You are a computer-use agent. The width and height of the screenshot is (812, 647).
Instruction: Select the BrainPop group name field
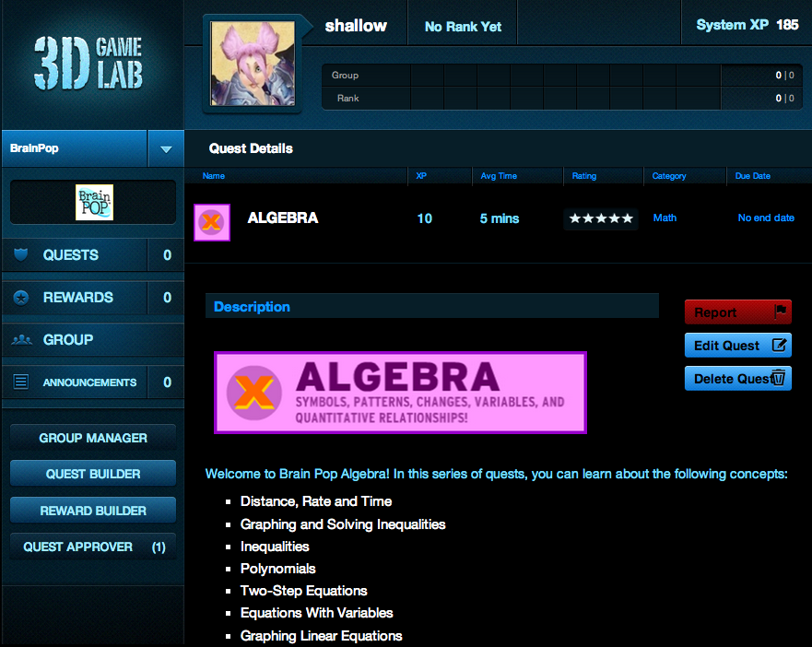pyautogui.click(x=75, y=148)
